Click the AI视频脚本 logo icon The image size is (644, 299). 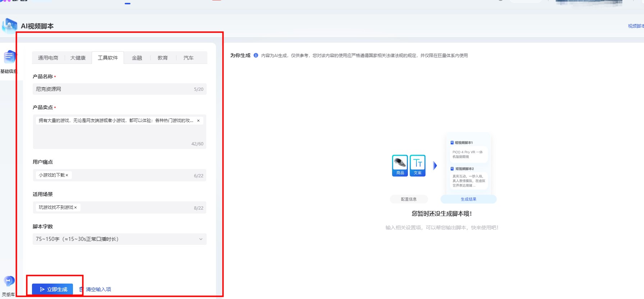click(9, 26)
